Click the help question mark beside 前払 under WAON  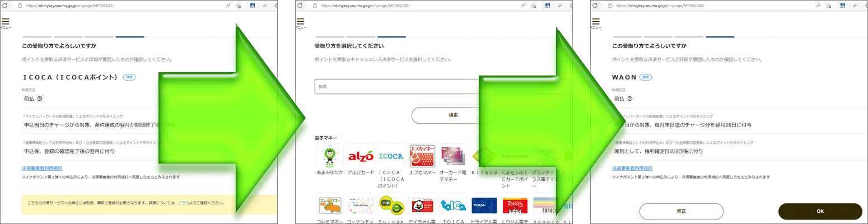[630, 99]
